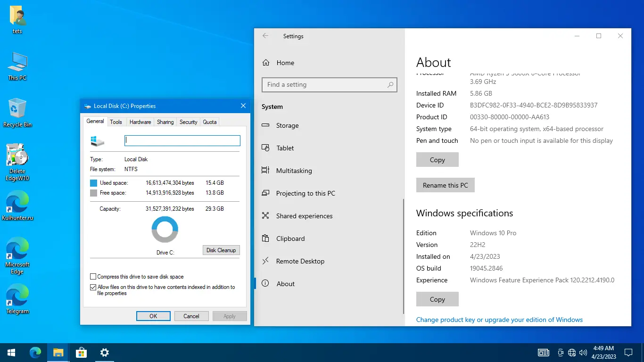Uncheck allow files to be indexed
Image resolution: width=644 pixels, height=362 pixels.
pyautogui.click(x=93, y=287)
